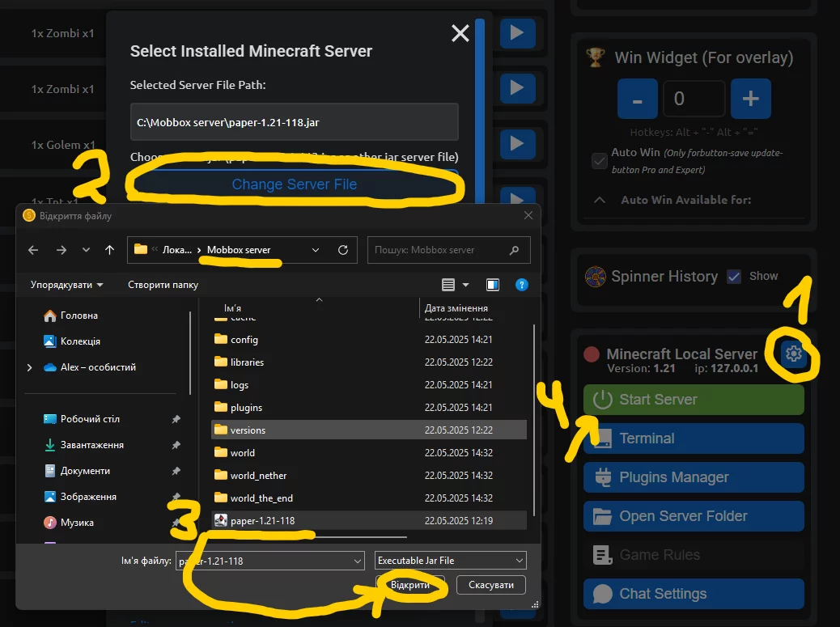Open the Terminal button
This screenshot has height=627, width=840.
tap(694, 438)
